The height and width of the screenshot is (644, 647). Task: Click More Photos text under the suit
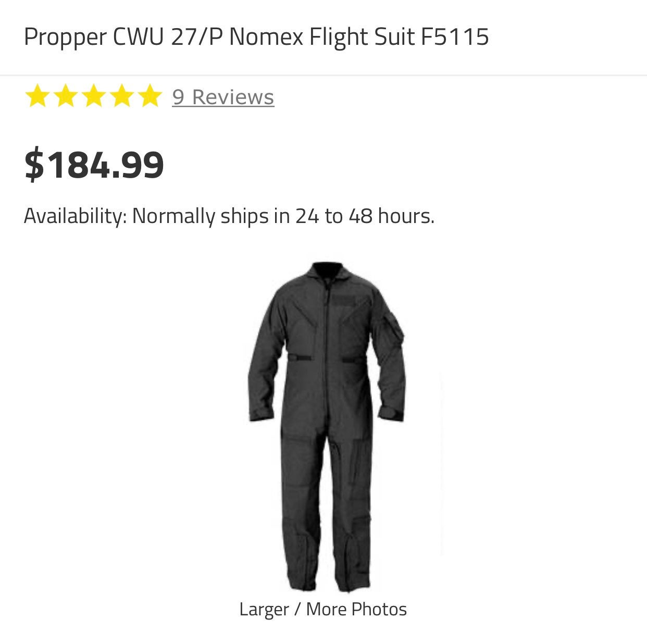356,609
